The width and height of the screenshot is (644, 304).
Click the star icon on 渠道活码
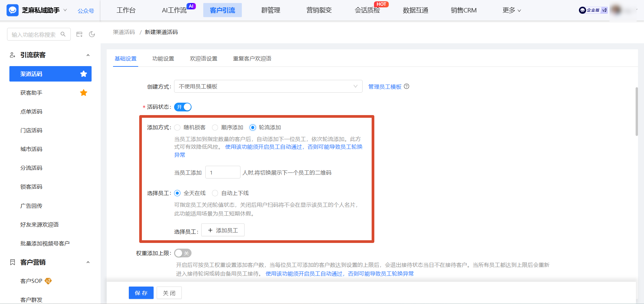(x=84, y=74)
